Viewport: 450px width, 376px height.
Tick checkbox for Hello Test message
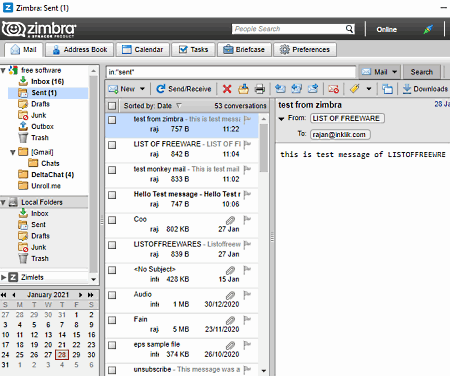112,195
